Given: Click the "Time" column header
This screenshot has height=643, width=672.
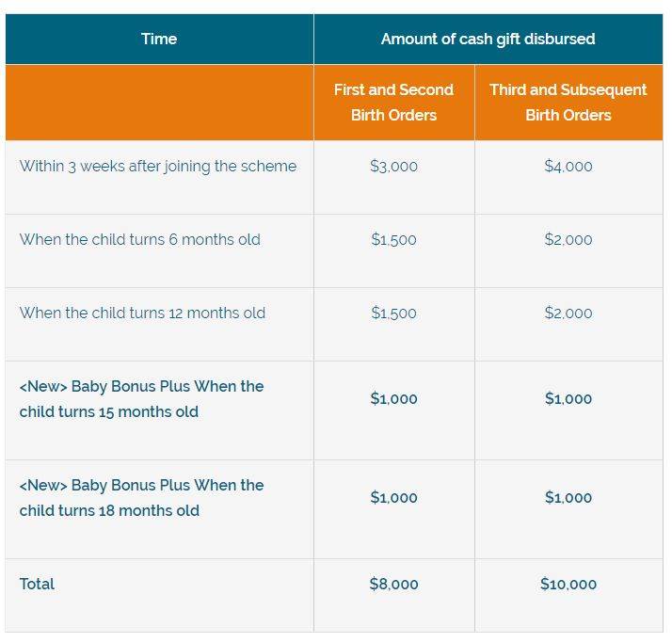Looking at the screenshot, I should point(159,39).
